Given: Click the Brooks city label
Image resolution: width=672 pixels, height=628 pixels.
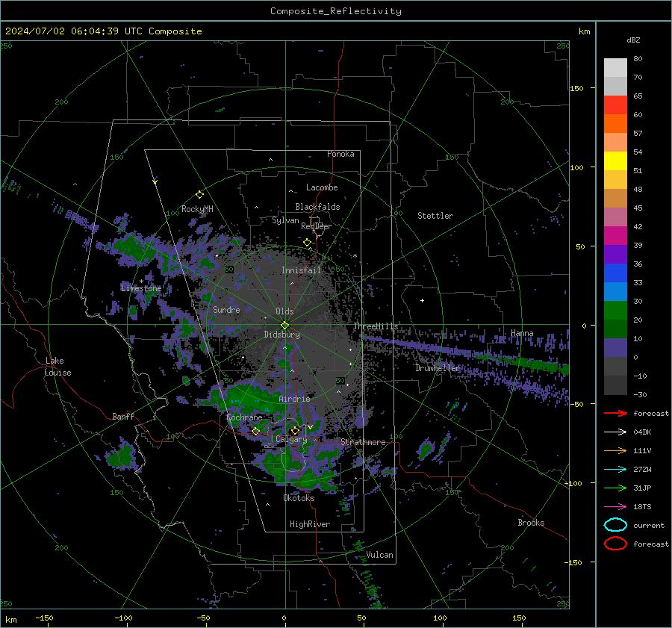Looking at the screenshot, I should pyautogui.click(x=531, y=523).
